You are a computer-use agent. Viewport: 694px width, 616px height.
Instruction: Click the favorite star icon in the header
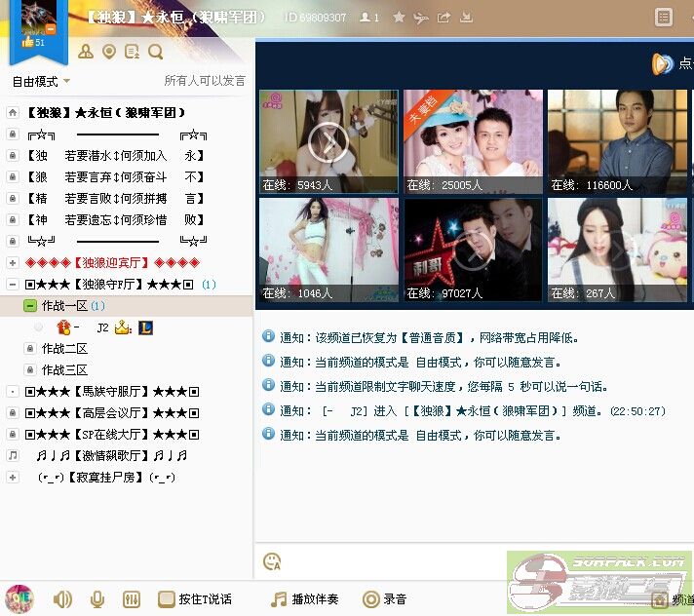pos(399,17)
